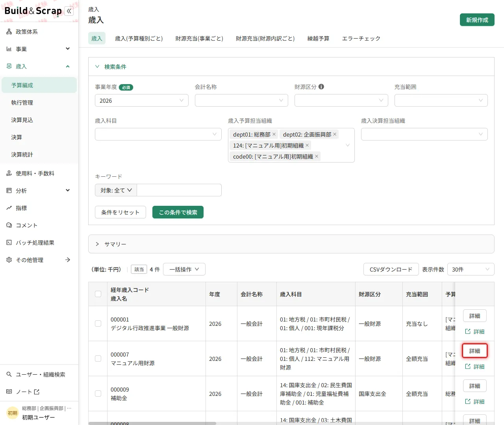Click the 初期 user avatar badge
This screenshot has height=425, width=504.
(13, 413)
